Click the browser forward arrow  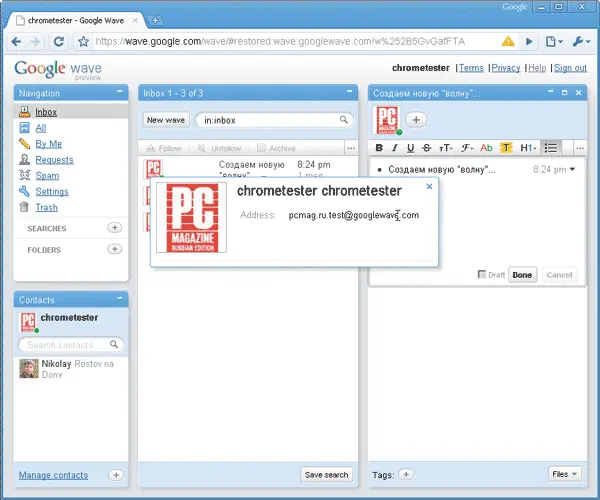pos(35,41)
